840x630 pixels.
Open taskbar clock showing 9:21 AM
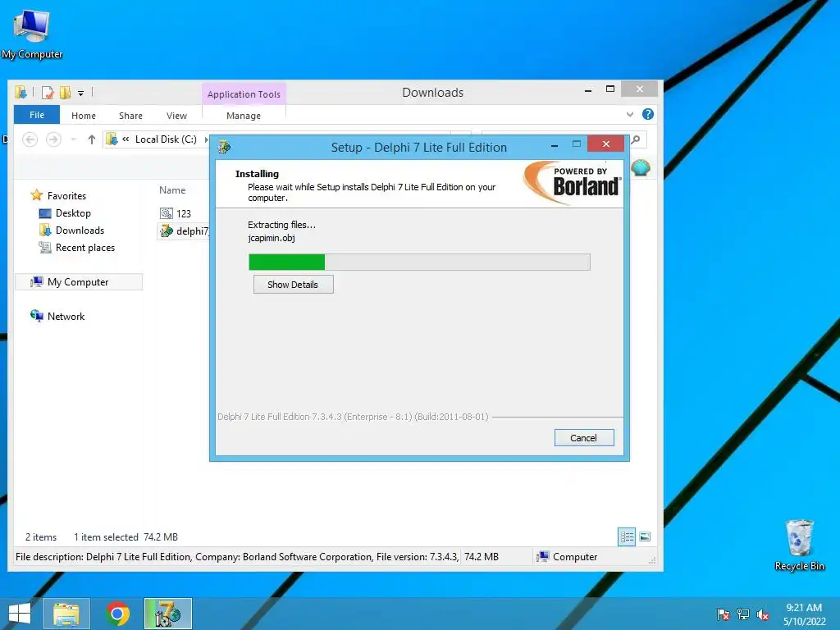coord(804,614)
